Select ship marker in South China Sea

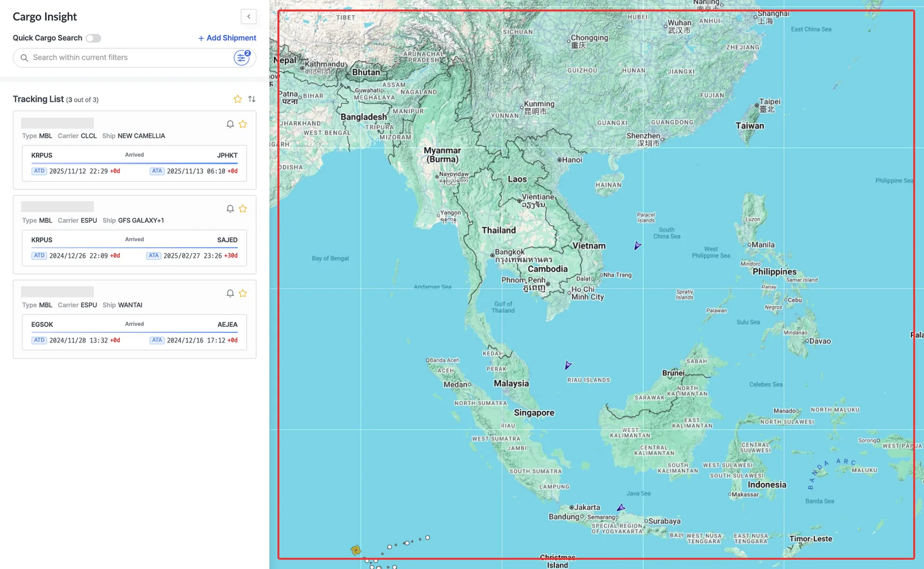point(637,246)
